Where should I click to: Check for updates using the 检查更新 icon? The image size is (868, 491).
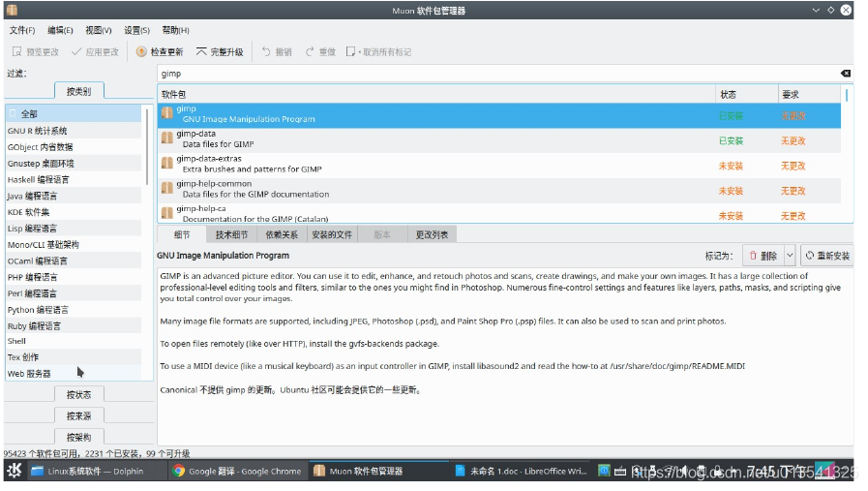[141, 52]
